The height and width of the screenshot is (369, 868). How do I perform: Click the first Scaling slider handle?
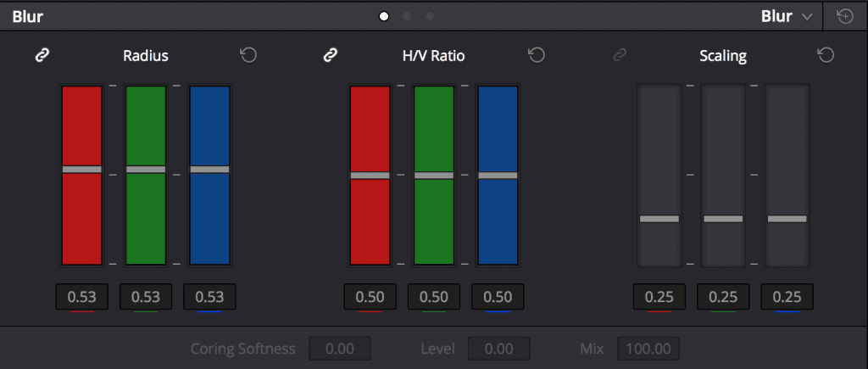659,219
